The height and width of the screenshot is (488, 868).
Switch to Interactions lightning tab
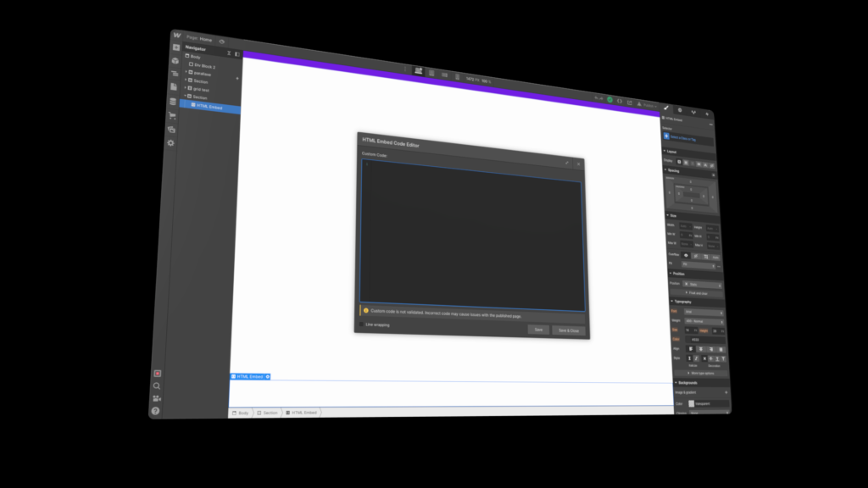pos(707,114)
